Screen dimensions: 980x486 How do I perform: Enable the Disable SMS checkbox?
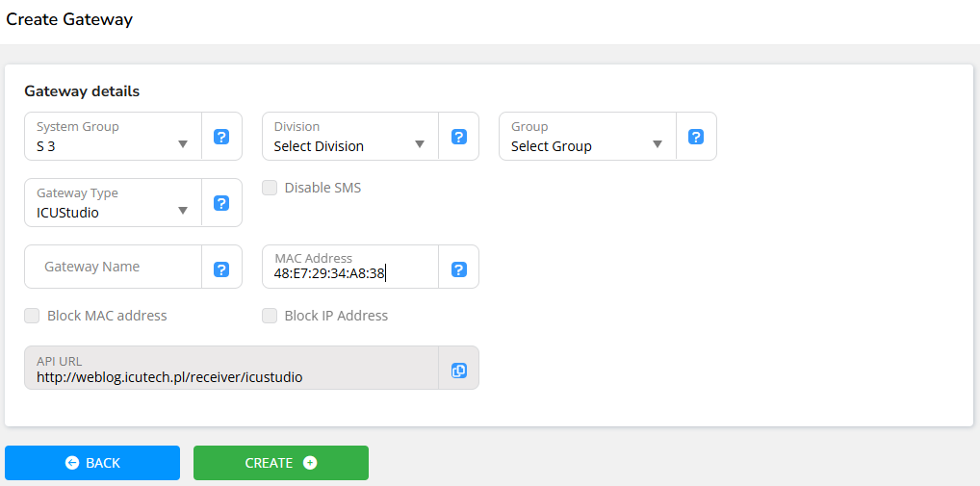(271, 188)
